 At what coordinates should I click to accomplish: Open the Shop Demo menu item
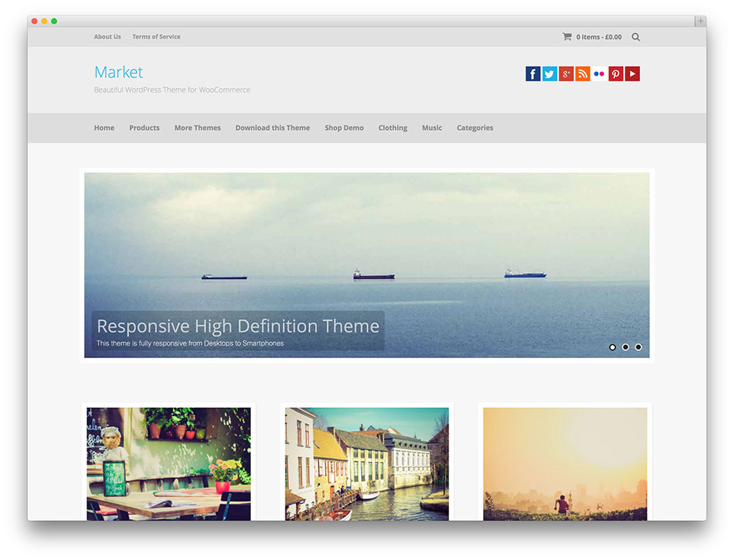344,128
